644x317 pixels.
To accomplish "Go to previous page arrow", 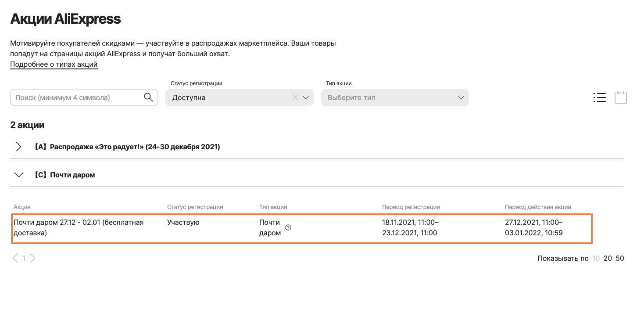I will click(x=15, y=258).
